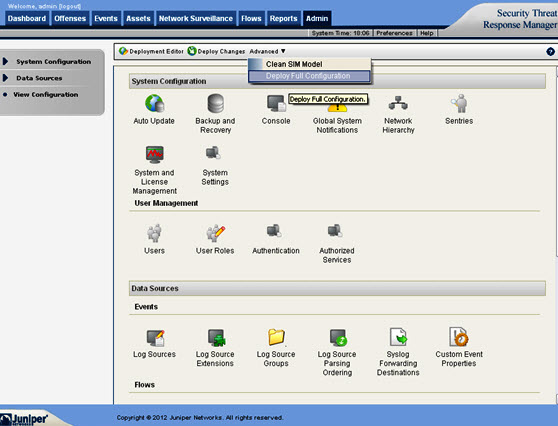Switch to the Network Surveillance tab
This screenshot has height=426, width=558.
[196, 19]
